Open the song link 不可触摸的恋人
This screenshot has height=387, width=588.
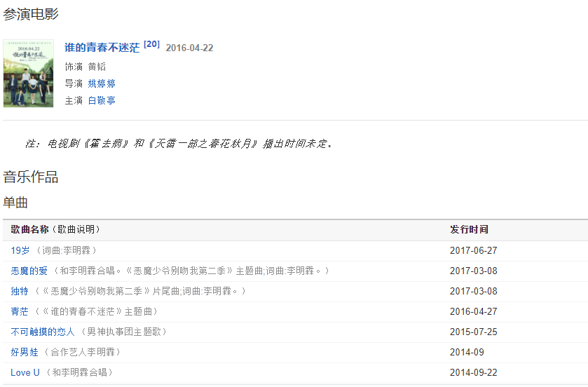[x=43, y=332]
